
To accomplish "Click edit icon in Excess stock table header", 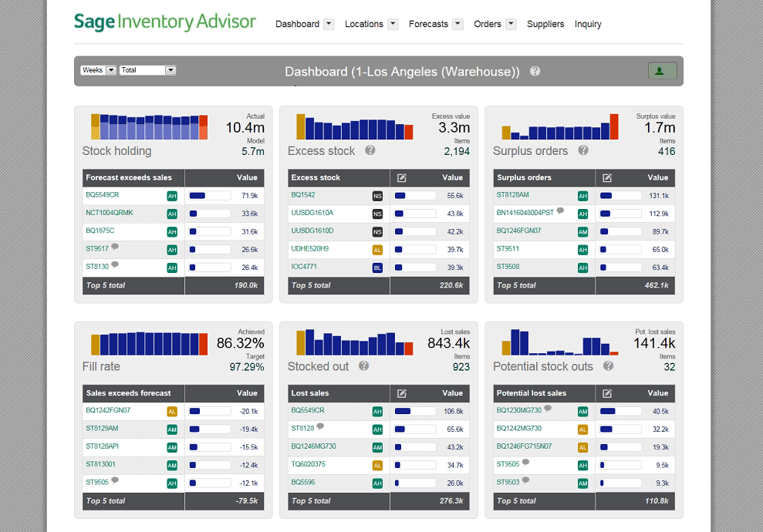I will [x=401, y=178].
